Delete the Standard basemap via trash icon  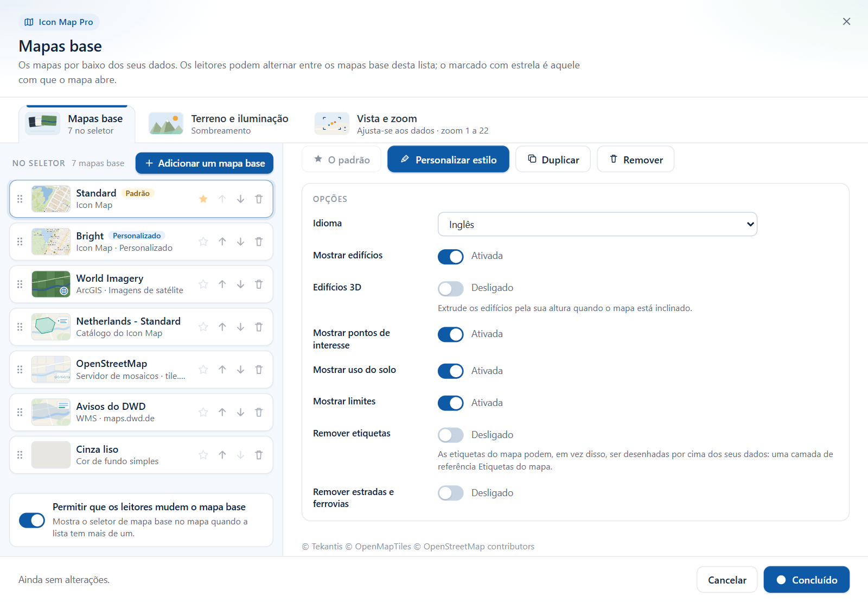259,199
